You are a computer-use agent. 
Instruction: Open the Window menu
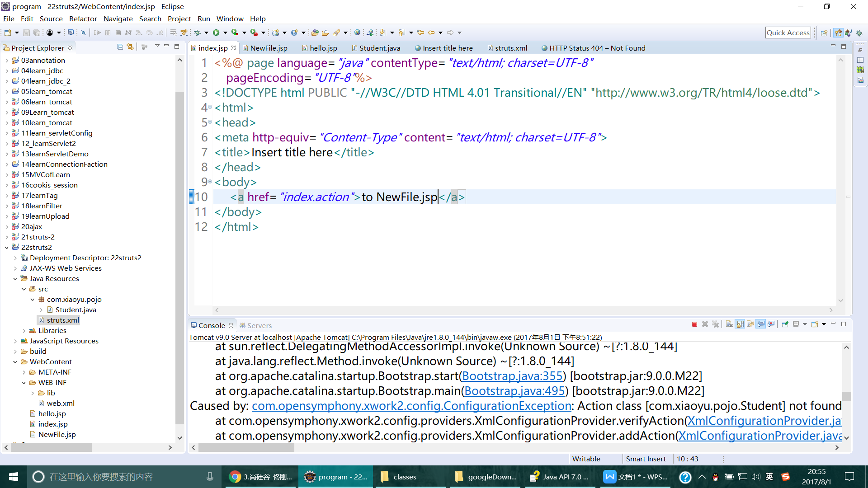pyautogui.click(x=230, y=19)
